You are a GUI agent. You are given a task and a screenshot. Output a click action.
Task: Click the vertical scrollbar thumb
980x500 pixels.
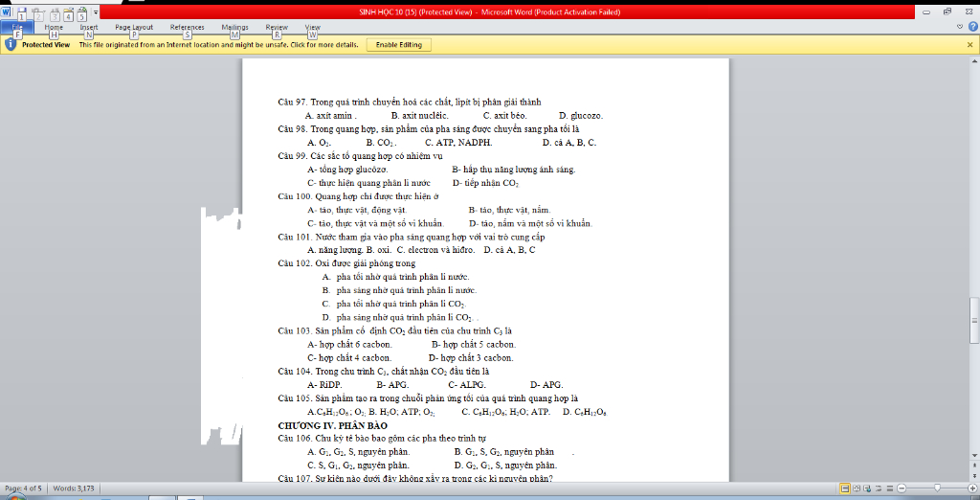point(974,319)
